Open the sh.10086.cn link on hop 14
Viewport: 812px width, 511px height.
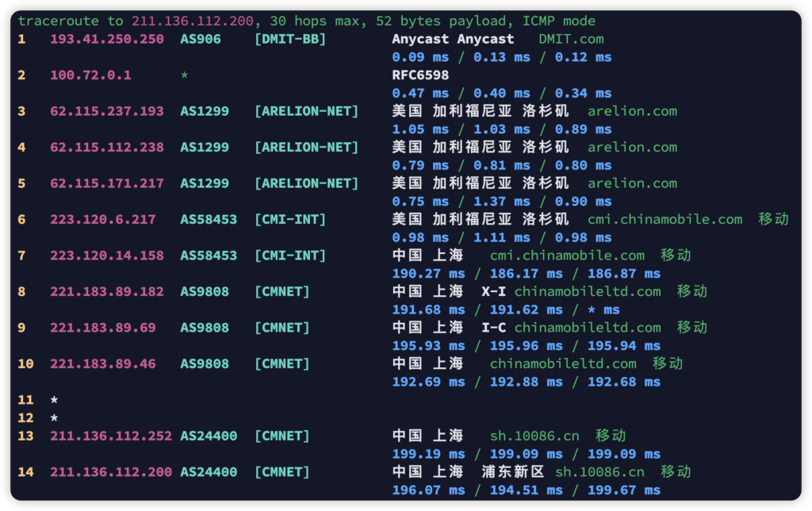pyautogui.click(x=599, y=472)
